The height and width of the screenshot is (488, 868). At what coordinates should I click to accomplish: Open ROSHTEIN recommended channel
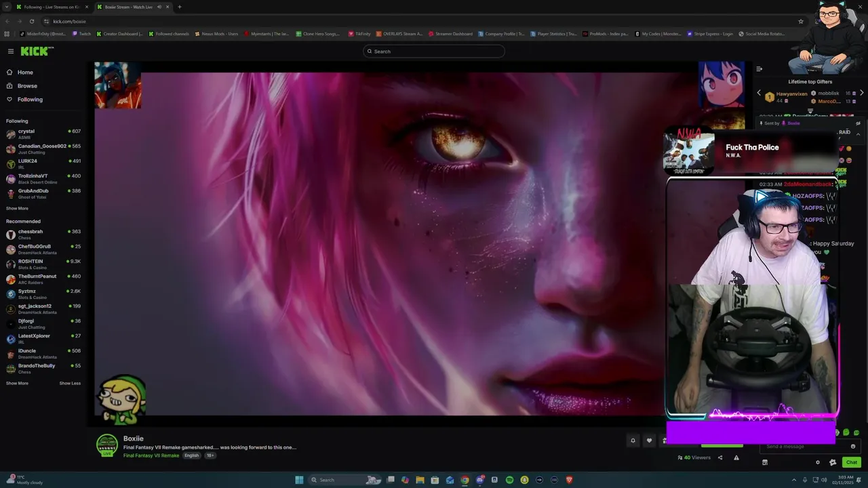pos(43,264)
